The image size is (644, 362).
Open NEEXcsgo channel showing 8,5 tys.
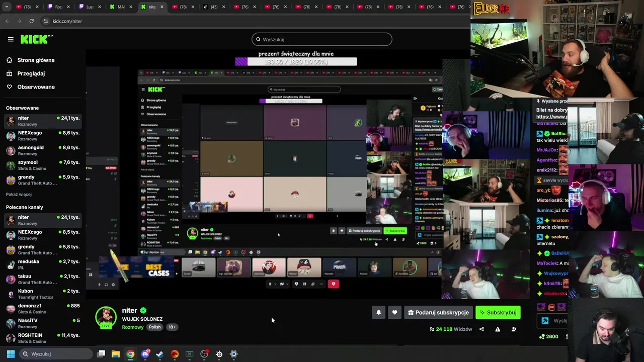tap(42, 235)
